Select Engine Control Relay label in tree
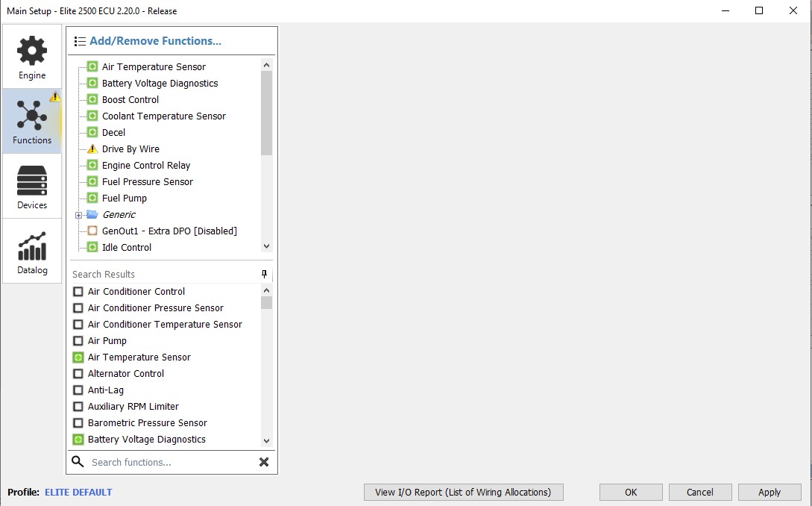This screenshot has height=506, width=812. [x=146, y=166]
